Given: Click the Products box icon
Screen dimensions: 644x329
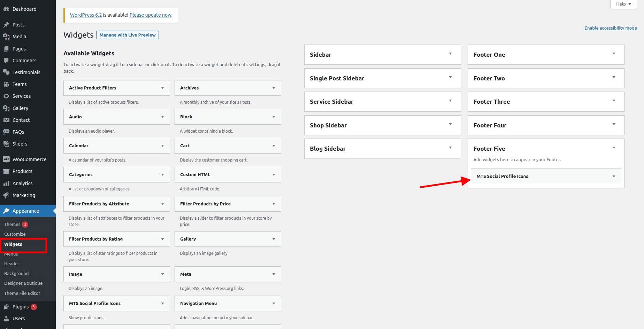Looking at the screenshot, I should pos(6,171).
